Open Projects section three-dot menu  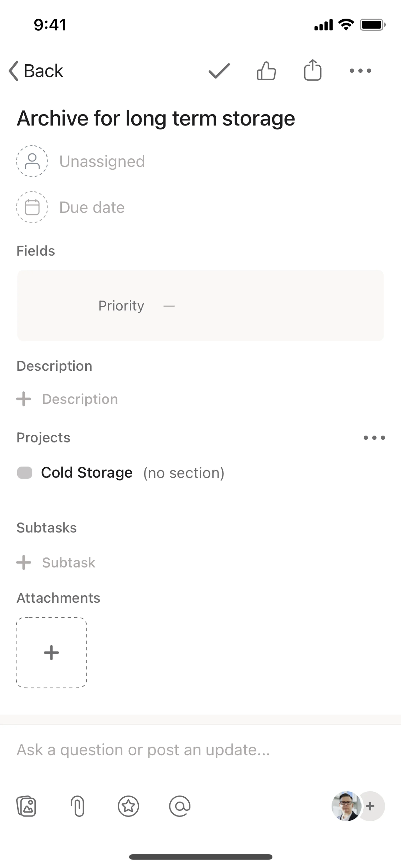[x=374, y=438]
